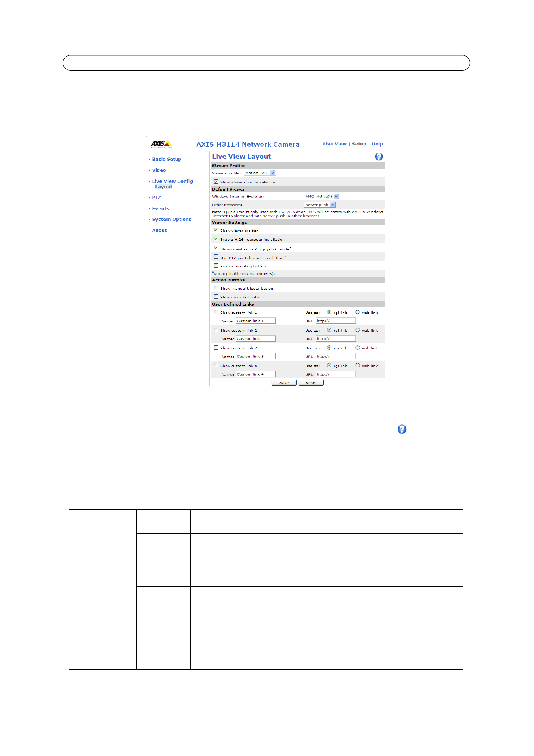The width and height of the screenshot is (534, 756).
Task: Click the Name field containing Custom link 1
Action: pyautogui.click(x=255, y=321)
